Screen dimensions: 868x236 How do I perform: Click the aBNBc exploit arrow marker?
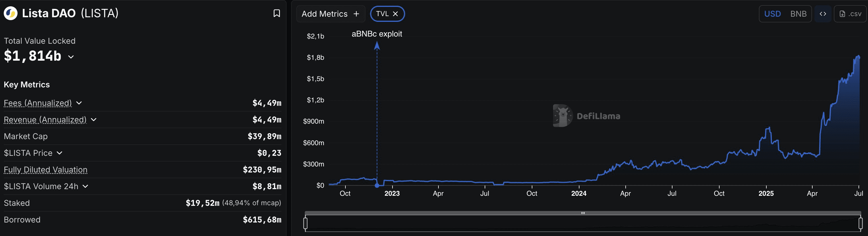[x=377, y=45]
